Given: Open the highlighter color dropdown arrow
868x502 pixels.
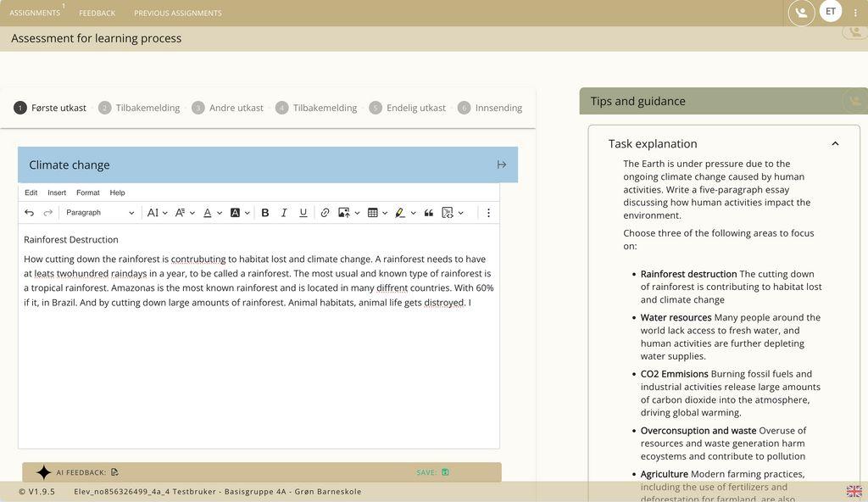Looking at the screenshot, I should pos(413,213).
